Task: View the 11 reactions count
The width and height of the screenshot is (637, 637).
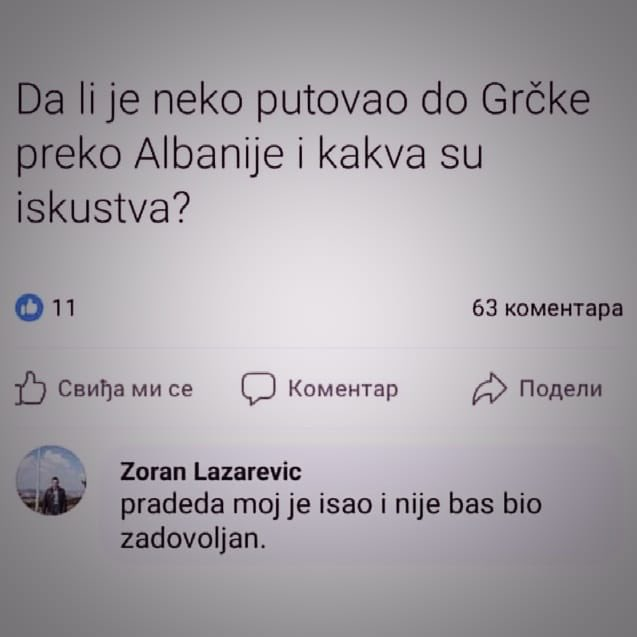Action: point(64,308)
